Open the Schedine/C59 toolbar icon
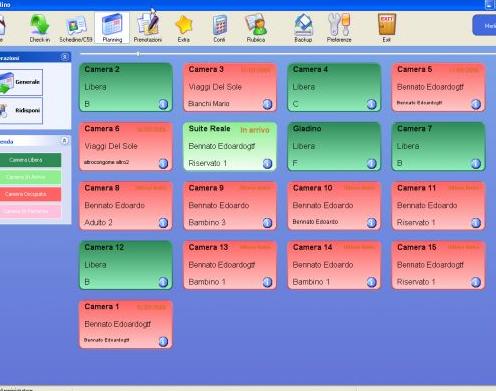This screenshot has height=391, width=496. (76, 28)
